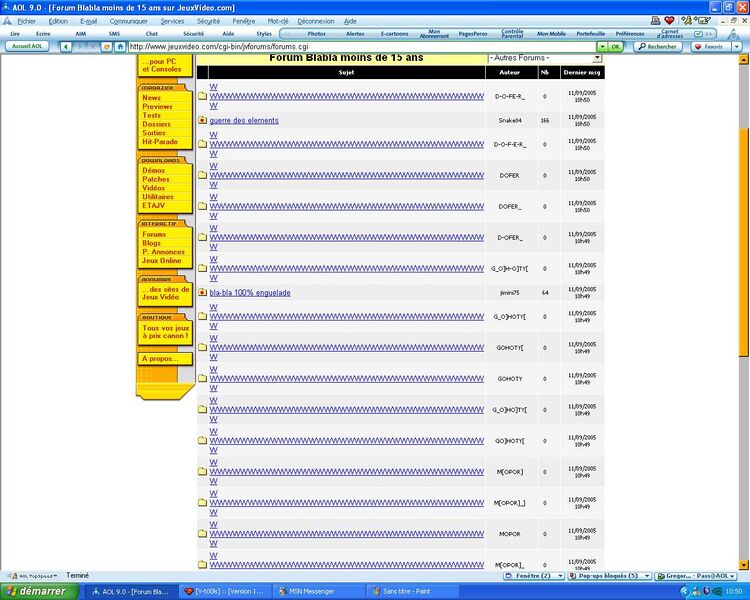Open the 'guerre des elements' pinned topic icon
The image size is (750, 600).
click(x=202, y=120)
